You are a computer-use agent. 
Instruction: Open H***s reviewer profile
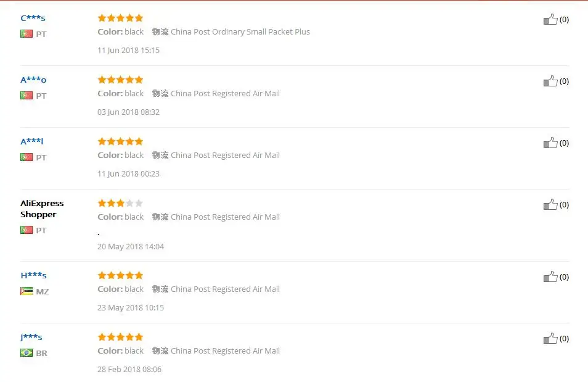[x=33, y=275]
